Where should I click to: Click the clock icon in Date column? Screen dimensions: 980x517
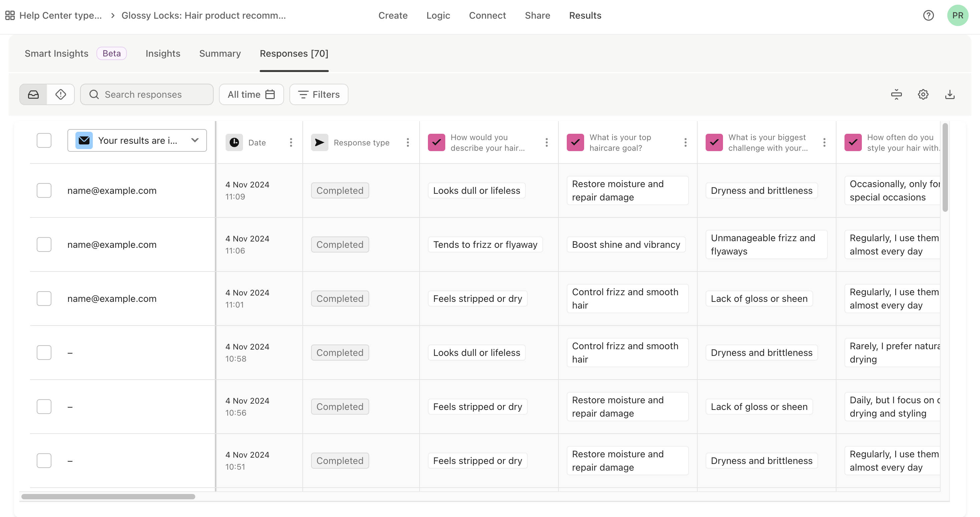pyautogui.click(x=234, y=142)
